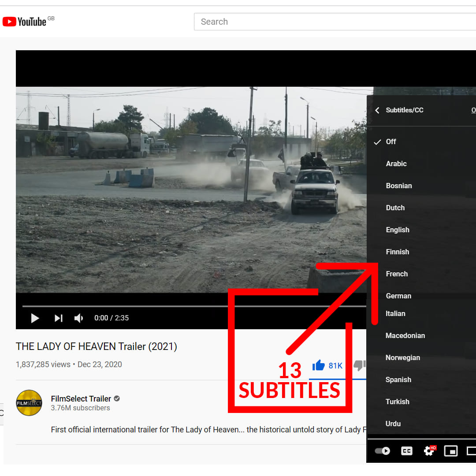
Task: Click the video description text
Action: 208,430
